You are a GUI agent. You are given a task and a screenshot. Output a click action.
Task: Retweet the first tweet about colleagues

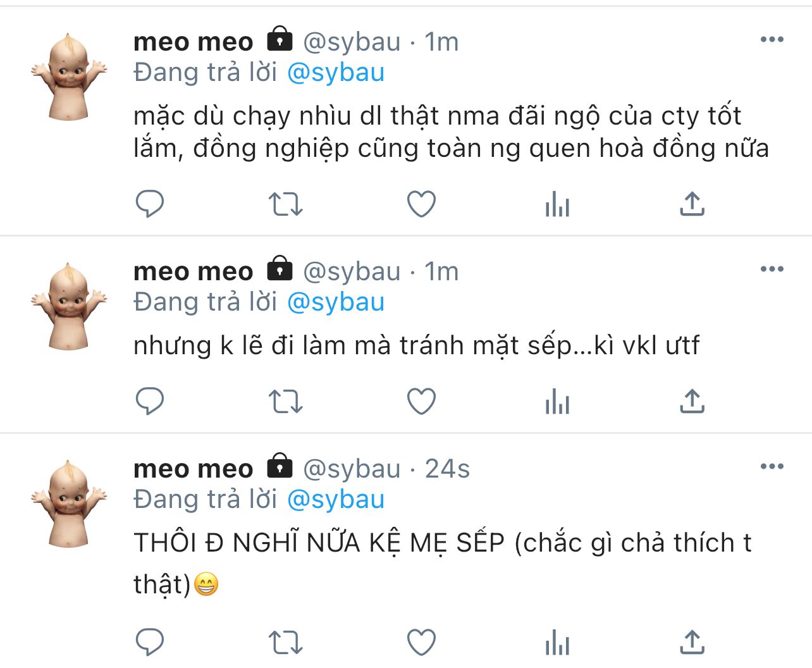285,204
